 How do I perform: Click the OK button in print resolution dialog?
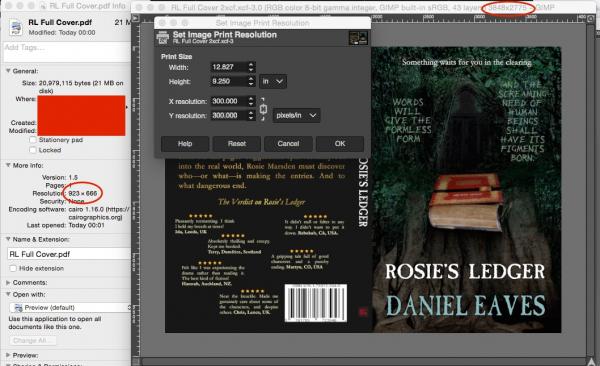click(x=340, y=144)
